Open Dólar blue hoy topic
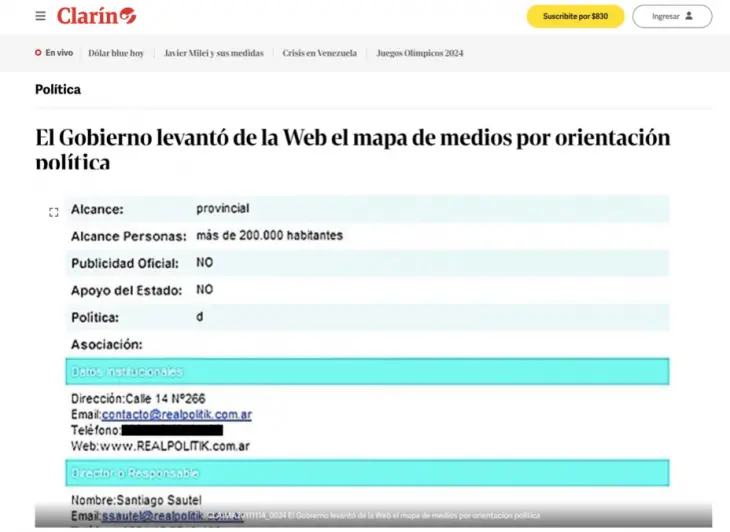This screenshot has height=532, width=730. tap(116, 53)
